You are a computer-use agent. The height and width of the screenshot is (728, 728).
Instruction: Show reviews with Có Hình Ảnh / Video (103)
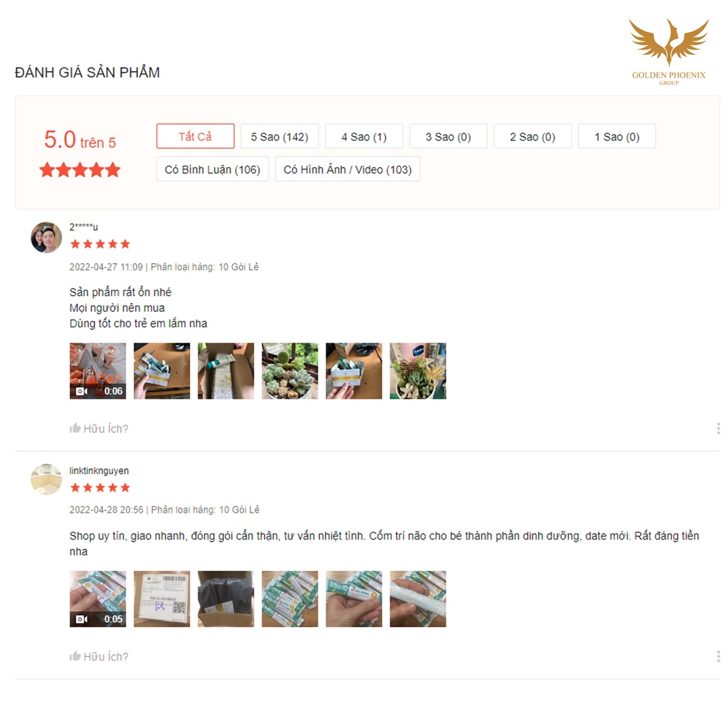click(x=348, y=169)
